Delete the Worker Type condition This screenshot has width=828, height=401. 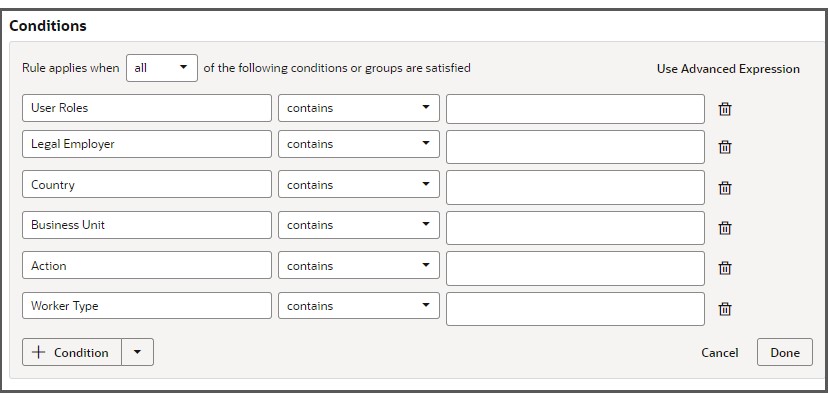[x=725, y=309]
